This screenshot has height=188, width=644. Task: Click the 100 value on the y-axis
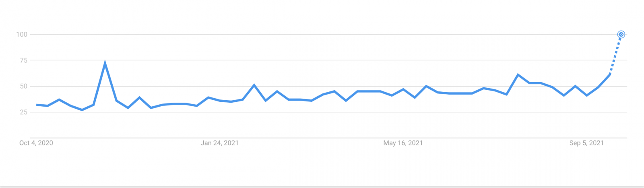point(22,35)
